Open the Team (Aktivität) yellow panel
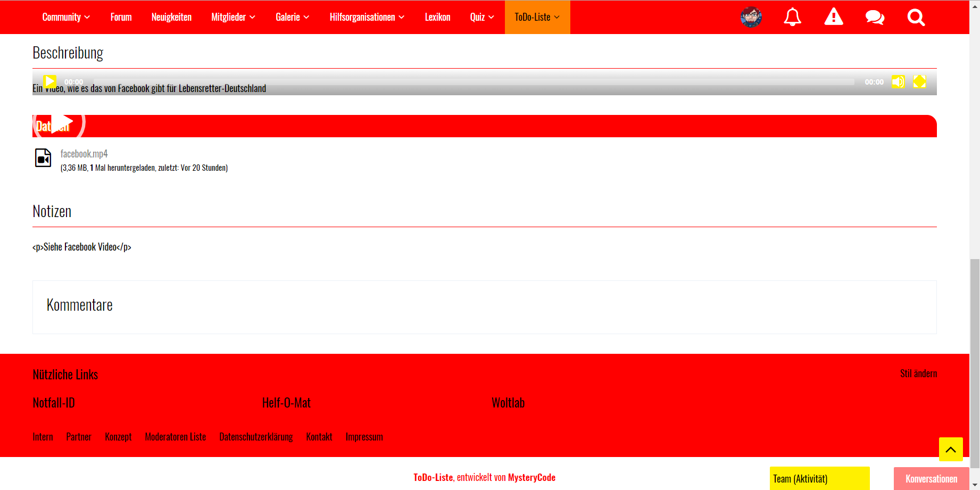This screenshot has height=490, width=980. (x=819, y=479)
